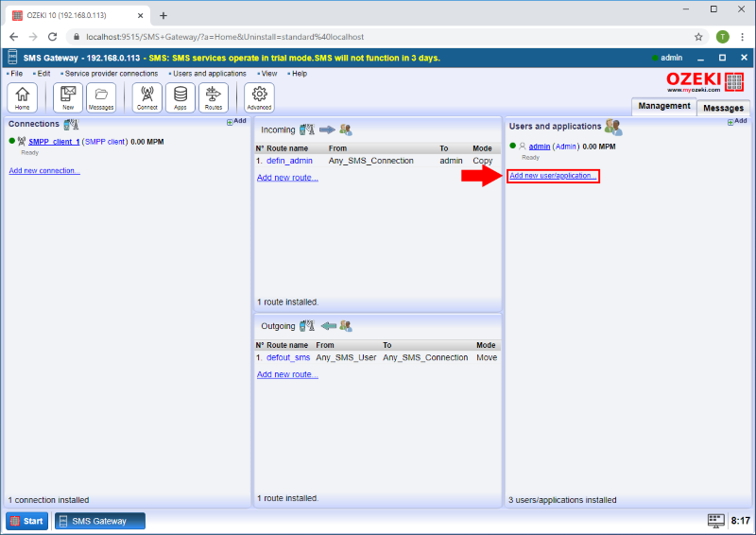Click '3 users/applications installed' status text

point(562,500)
